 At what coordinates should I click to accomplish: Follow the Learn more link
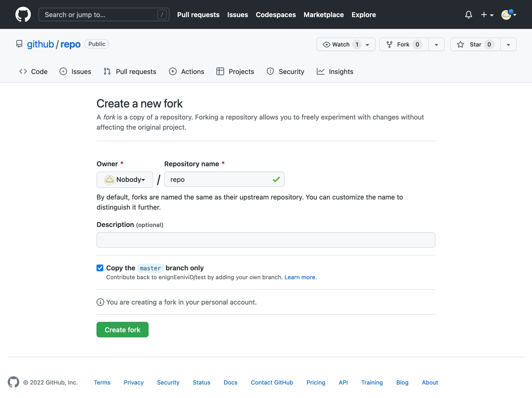click(300, 277)
